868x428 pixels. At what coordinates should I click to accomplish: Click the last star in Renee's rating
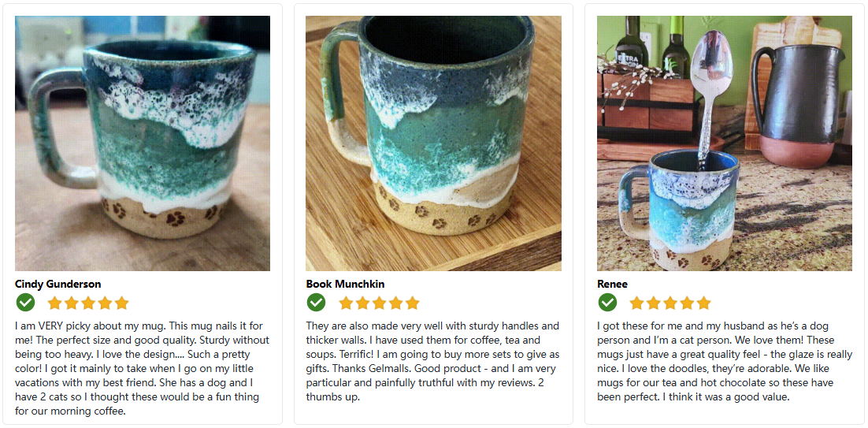point(704,303)
